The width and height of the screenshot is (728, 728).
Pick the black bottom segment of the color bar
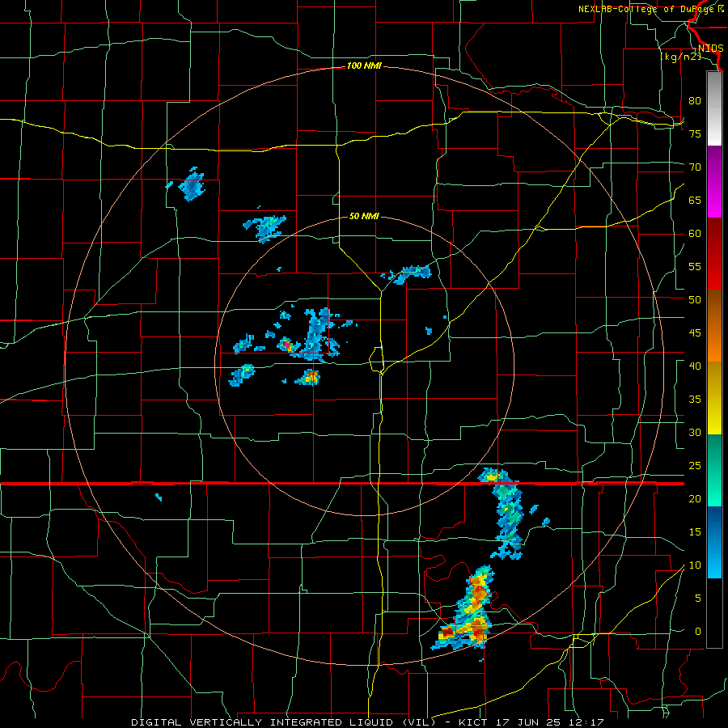(x=714, y=613)
